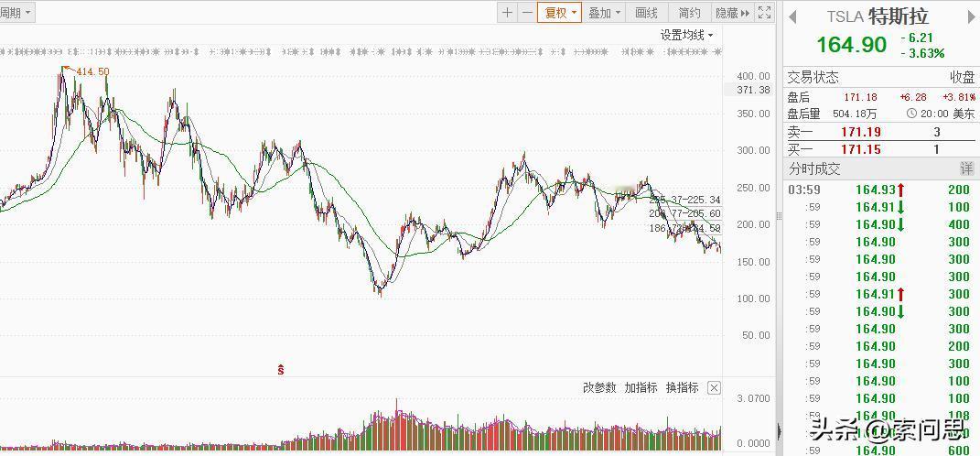This screenshot has width=980, height=456.
Task: Click the -3.63% change value
Action: coord(922,54)
